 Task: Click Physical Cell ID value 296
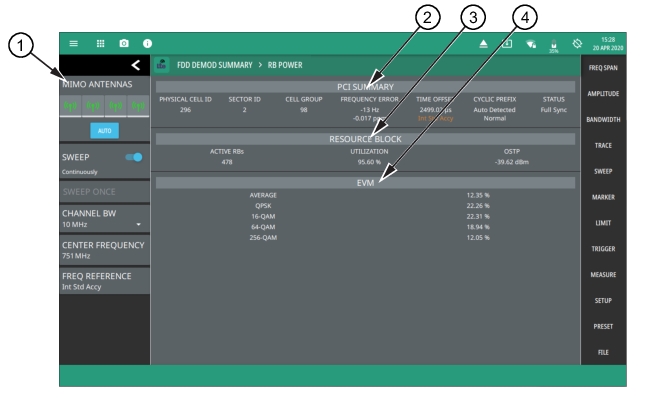pyautogui.click(x=185, y=110)
